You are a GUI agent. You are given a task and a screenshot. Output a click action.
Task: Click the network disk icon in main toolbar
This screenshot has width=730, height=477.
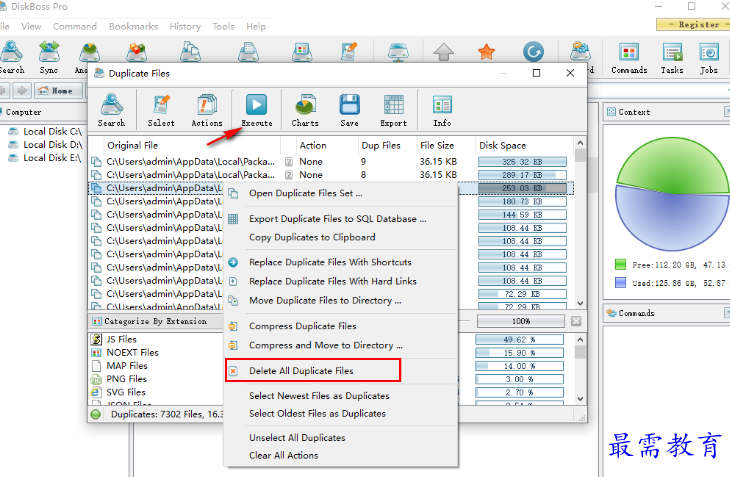399,52
